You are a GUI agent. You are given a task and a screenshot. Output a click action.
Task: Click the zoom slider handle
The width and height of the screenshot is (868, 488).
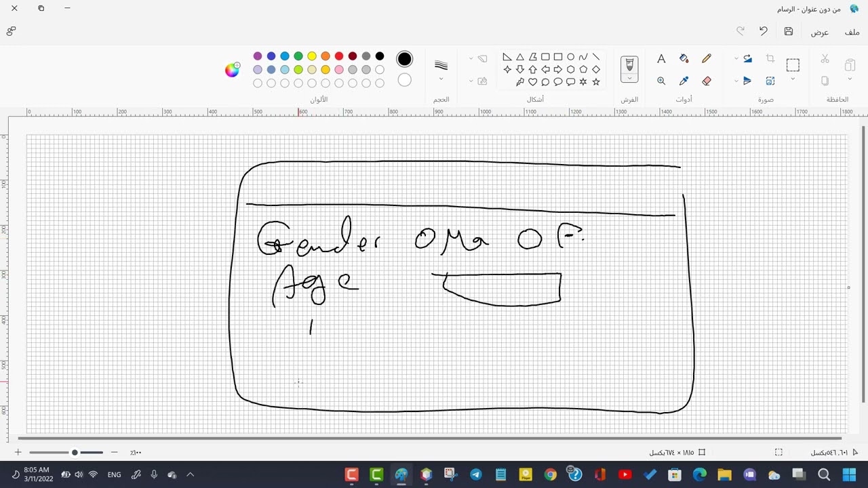pos(75,452)
